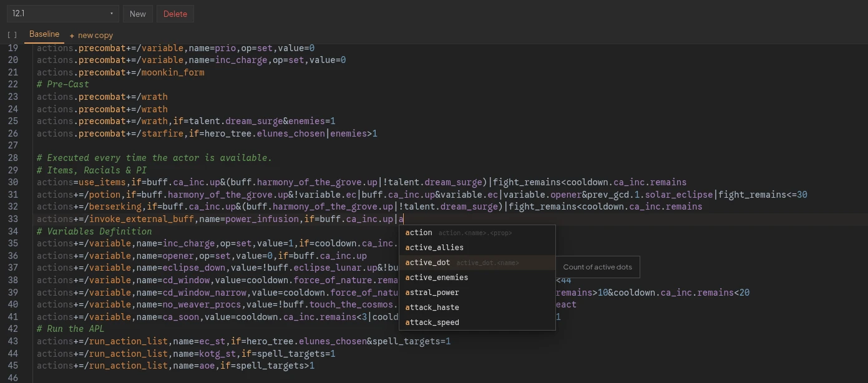The height and width of the screenshot is (383, 868).
Task: Choose 'active_dot' autocomplete suggestion
Action: (x=477, y=263)
